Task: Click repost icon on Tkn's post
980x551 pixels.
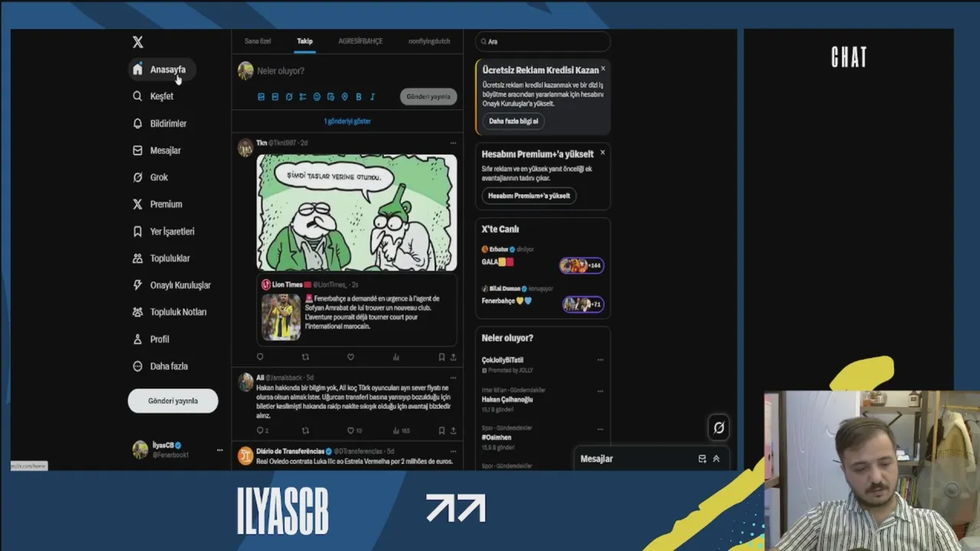Action: click(305, 357)
